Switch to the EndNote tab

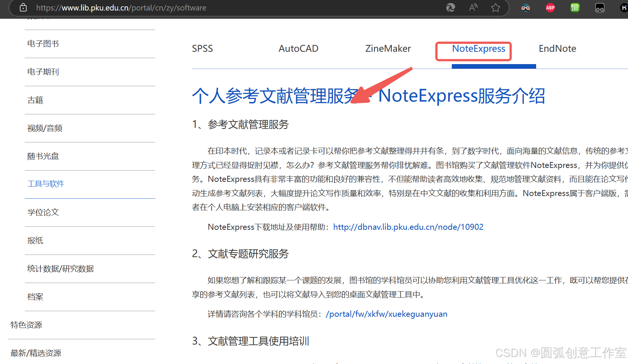point(558,48)
